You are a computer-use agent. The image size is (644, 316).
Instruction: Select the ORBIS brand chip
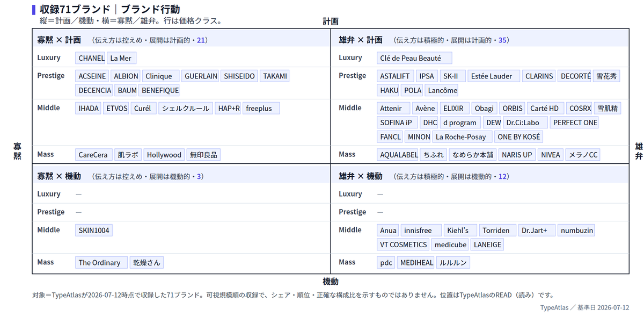pyautogui.click(x=513, y=109)
